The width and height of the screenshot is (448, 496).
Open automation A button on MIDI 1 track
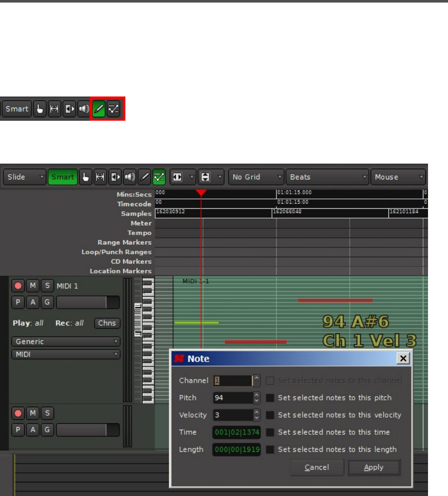(33, 302)
